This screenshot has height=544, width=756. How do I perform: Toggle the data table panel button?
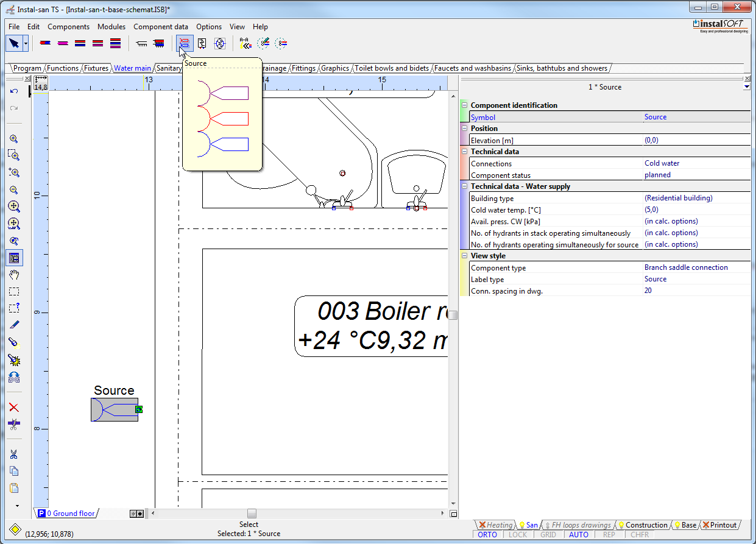pyautogui.click(x=14, y=258)
